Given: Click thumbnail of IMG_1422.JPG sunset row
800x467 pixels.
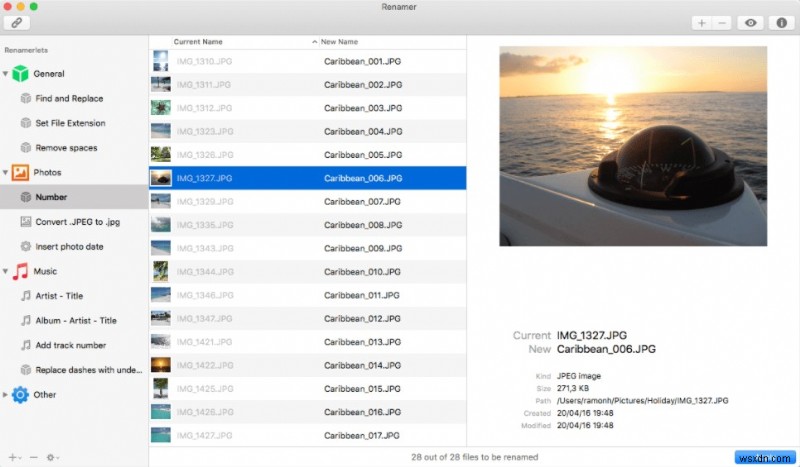Looking at the screenshot, I should pos(161,365).
